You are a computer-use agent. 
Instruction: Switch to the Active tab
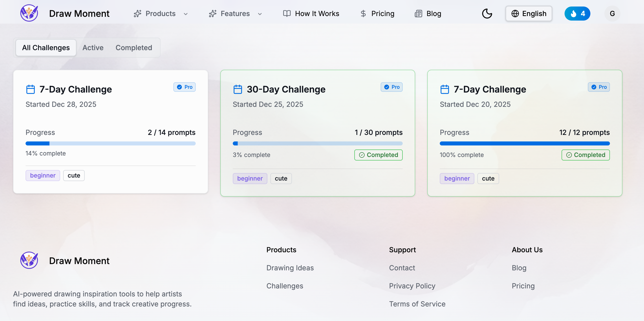click(93, 48)
